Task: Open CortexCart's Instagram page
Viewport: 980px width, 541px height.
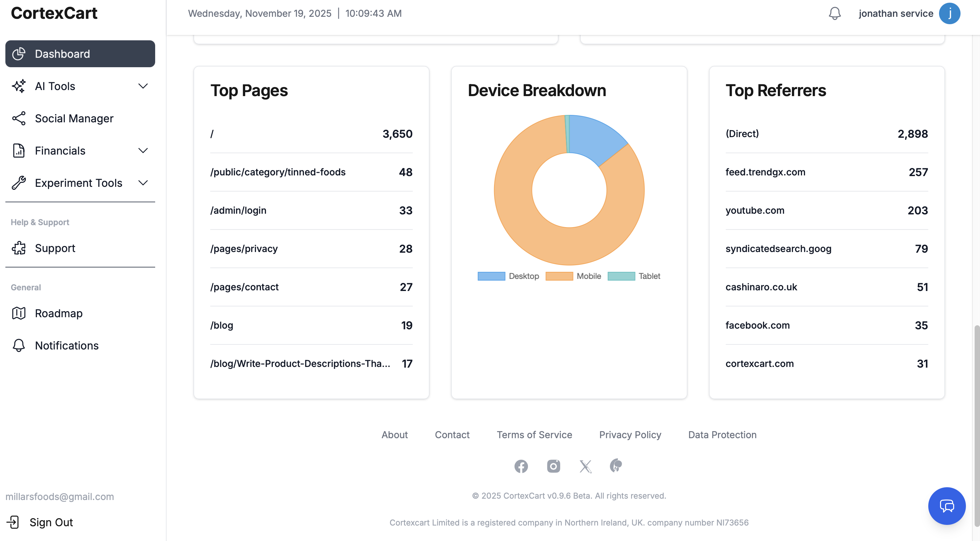Action: (553, 466)
